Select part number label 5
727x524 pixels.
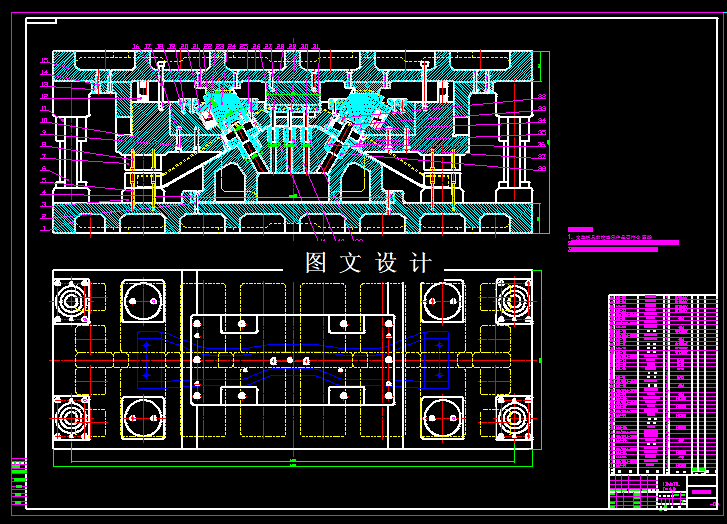coord(44,180)
